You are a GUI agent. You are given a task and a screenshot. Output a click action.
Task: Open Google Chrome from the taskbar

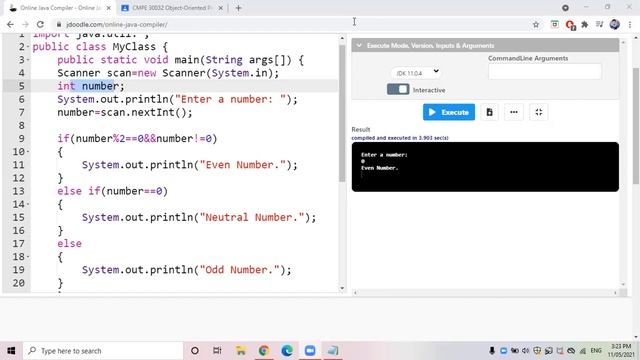(x=264, y=351)
